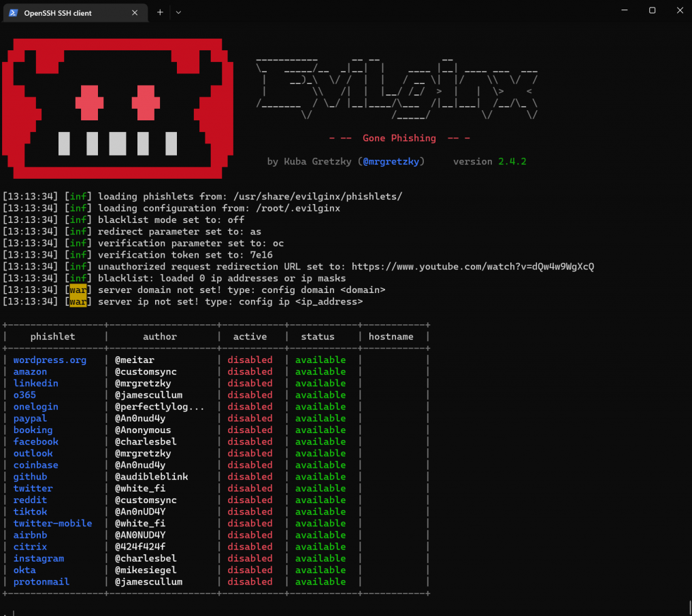This screenshot has width=692, height=616.
Task: Close the terminal window
Action: tap(680, 10)
